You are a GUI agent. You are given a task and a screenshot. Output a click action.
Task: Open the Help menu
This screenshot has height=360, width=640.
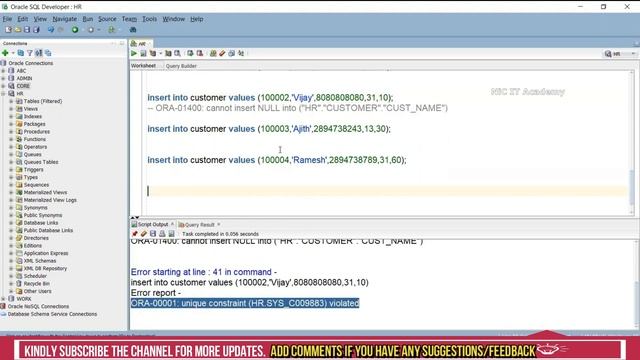coord(196,19)
